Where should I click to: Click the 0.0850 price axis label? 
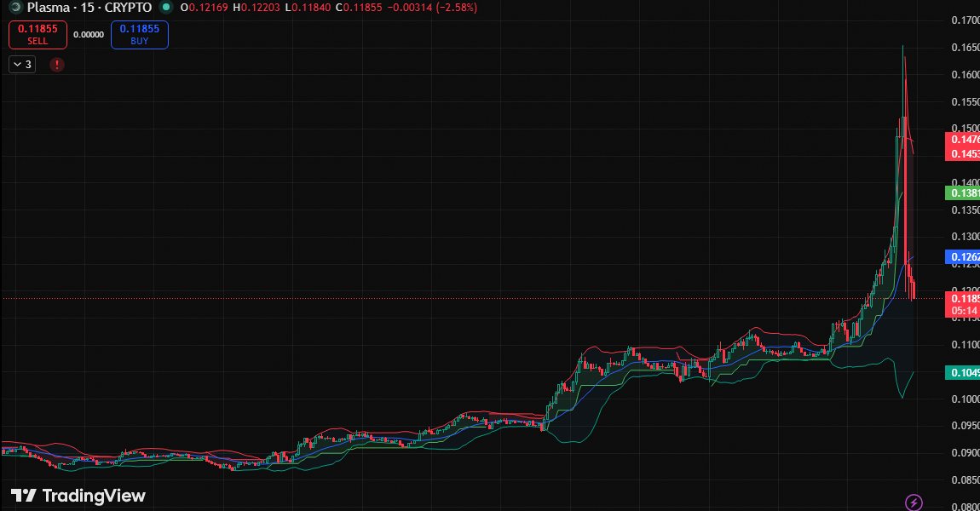click(965, 479)
